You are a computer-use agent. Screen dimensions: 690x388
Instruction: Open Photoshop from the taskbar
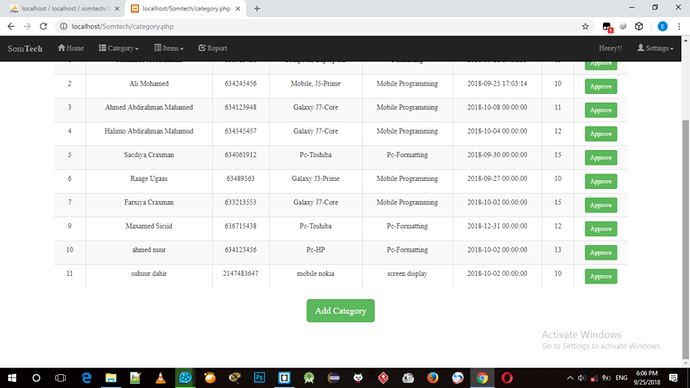click(x=260, y=378)
